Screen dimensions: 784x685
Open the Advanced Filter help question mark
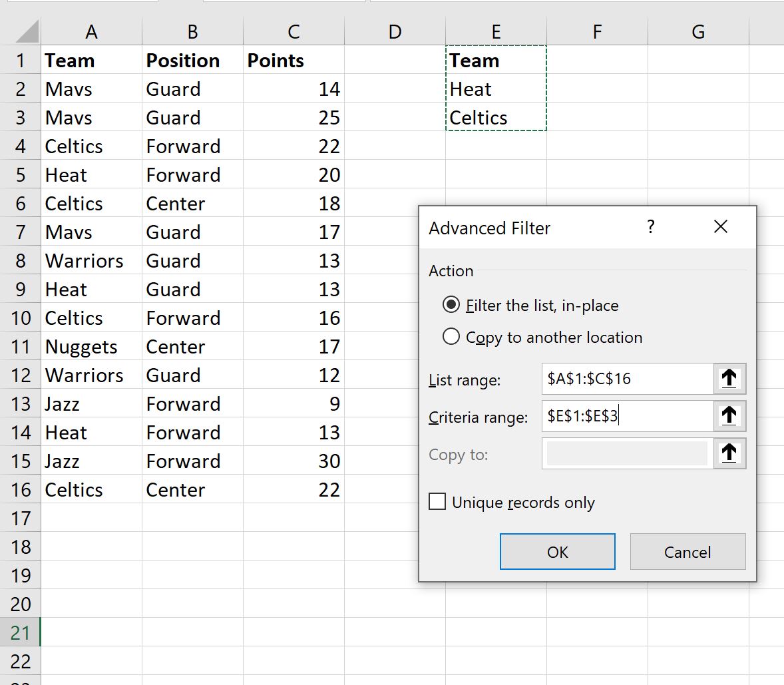[x=651, y=228]
